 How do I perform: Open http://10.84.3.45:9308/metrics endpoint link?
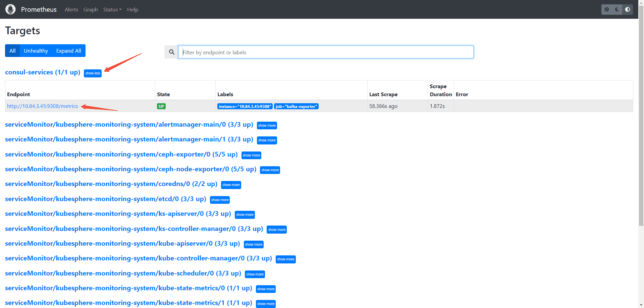coord(43,106)
